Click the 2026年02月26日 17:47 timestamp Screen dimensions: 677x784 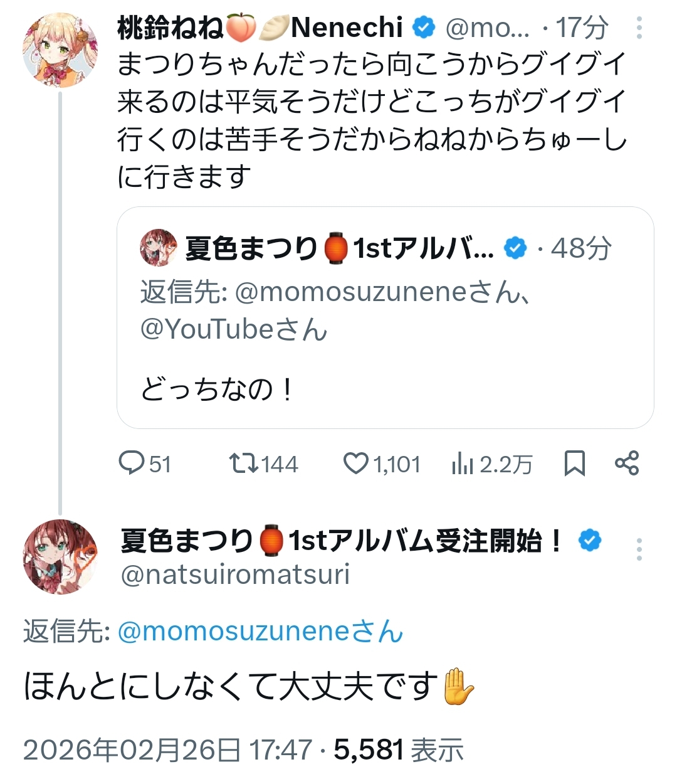(x=167, y=750)
